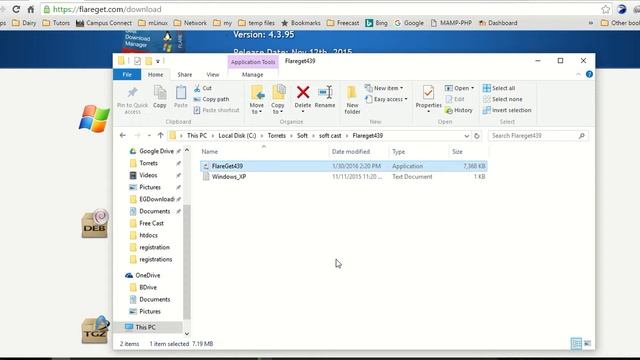
Task: Click the Paste icon in the ribbon
Action: point(181,93)
